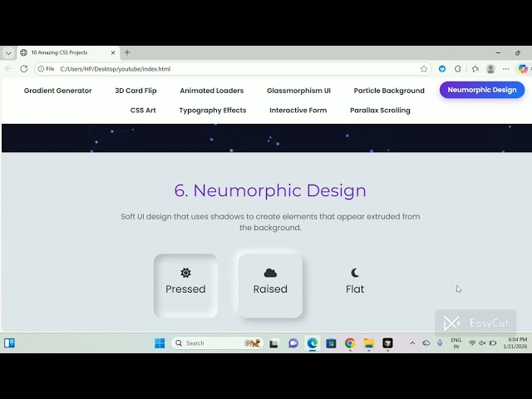Focus the taskbar Search box

(x=217, y=343)
